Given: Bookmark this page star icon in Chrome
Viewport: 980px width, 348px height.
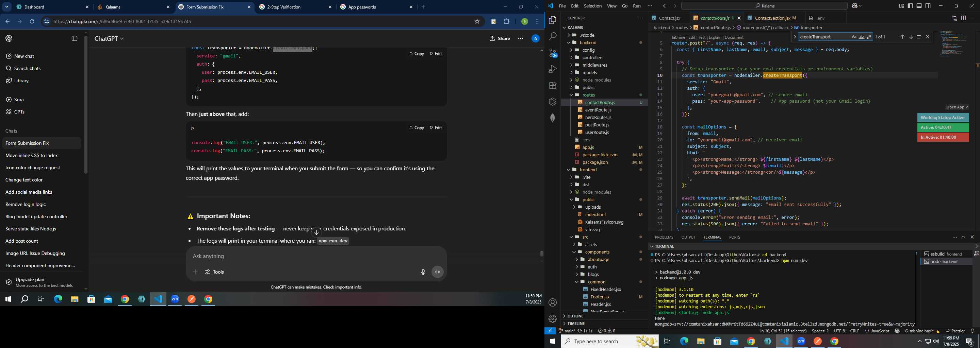Looking at the screenshot, I should (477, 22).
